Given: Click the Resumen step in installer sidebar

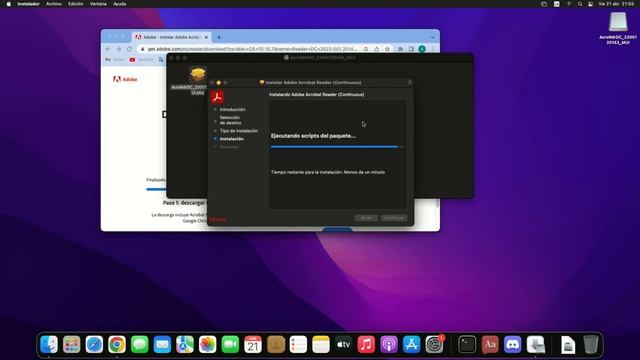Looking at the screenshot, I should (229, 147).
